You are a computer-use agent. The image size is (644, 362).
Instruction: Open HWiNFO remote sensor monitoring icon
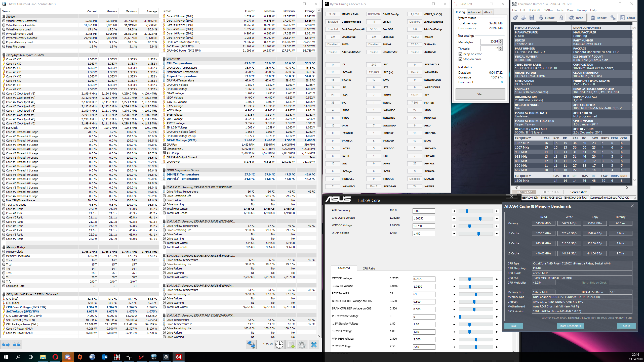pyautogui.click(x=251, y=345)
